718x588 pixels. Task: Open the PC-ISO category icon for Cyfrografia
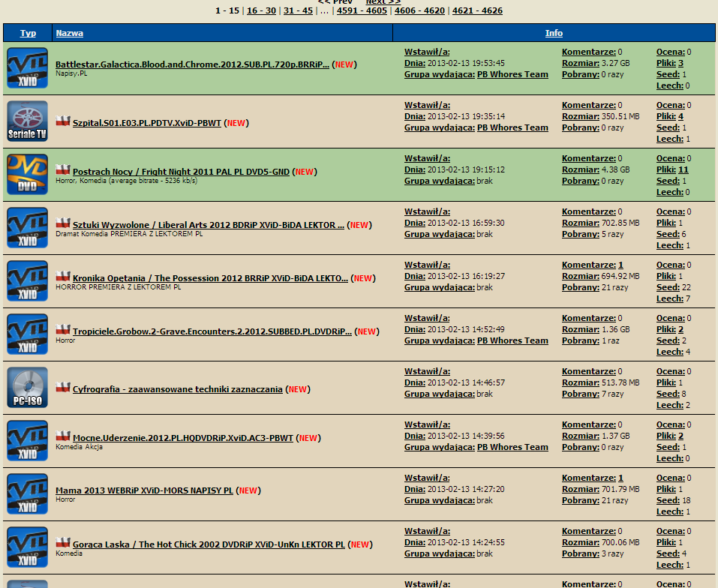coord(28,387)
